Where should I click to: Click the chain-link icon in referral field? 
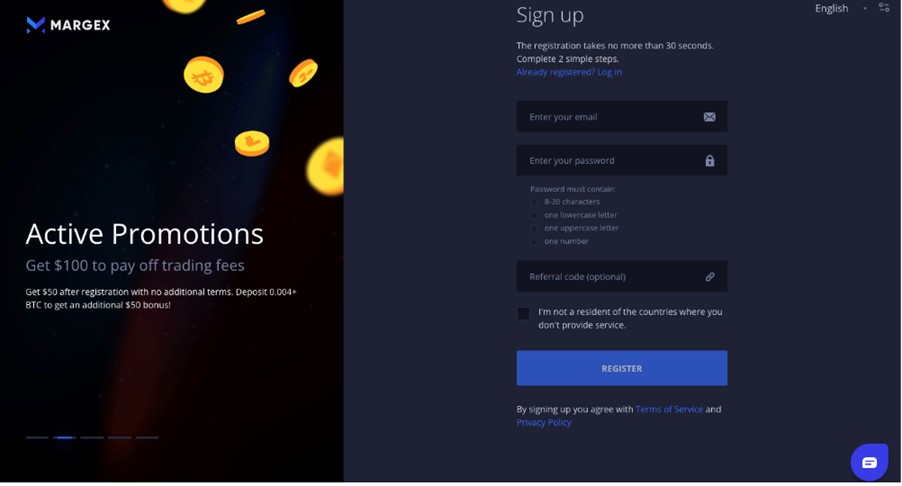[709, 277]
